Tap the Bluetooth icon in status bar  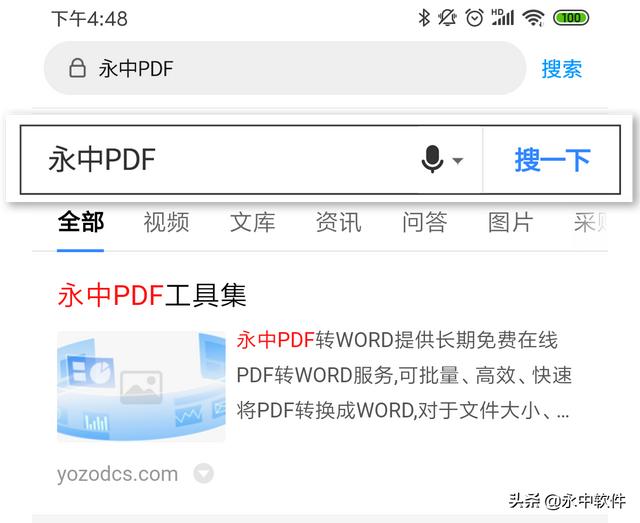(424, 18)
